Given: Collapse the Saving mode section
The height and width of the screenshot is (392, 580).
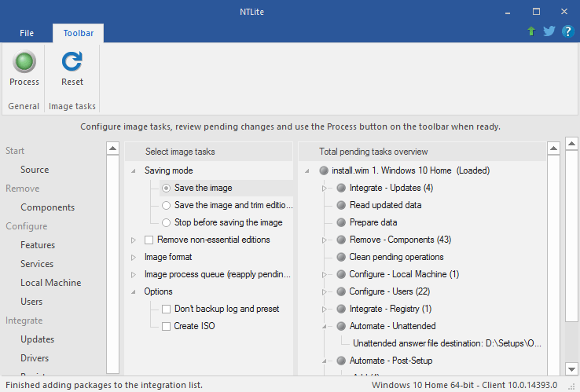Looking at the screenshot, I should [x=133, y=170].
